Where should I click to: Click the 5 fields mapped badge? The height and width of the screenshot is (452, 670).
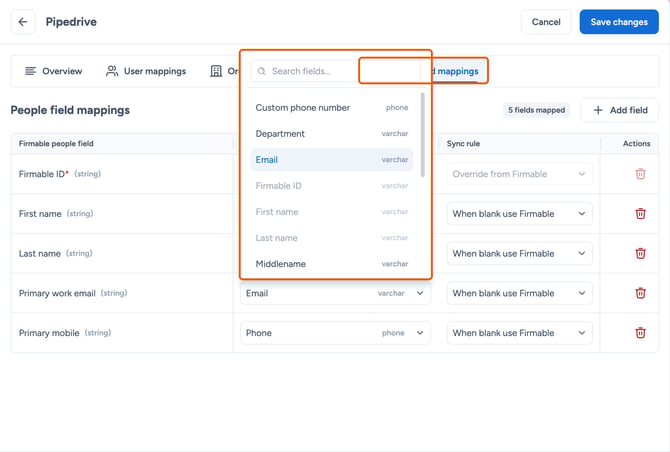536,110
